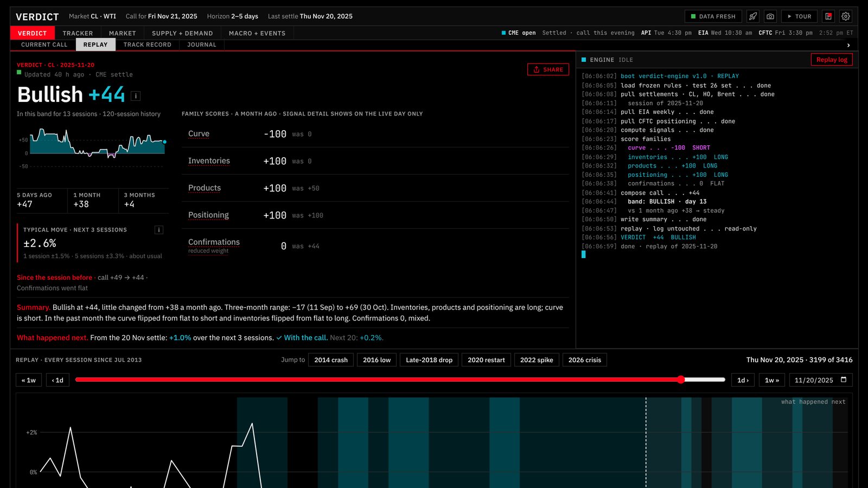The height and width of the screenshot is (488, 868).
Task: Click the Data Fresh status indicator
Action: pyautogui.click(x=713, y=16)
